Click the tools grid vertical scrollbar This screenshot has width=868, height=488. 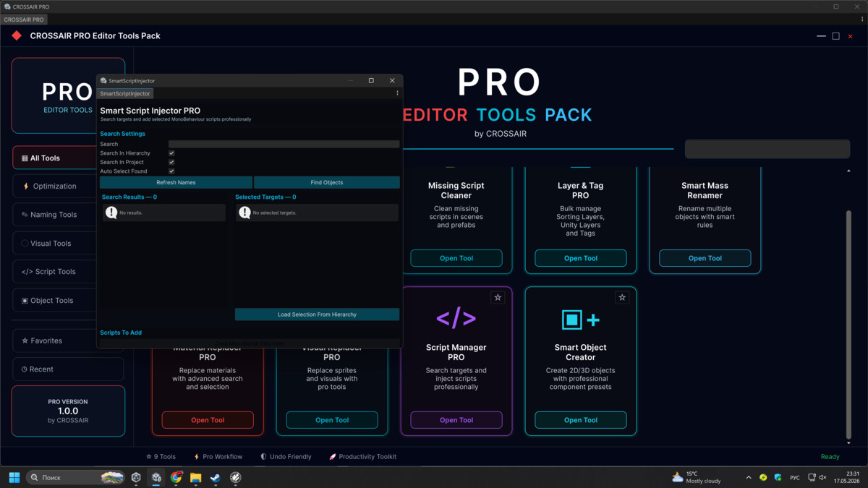coord(848,323)
